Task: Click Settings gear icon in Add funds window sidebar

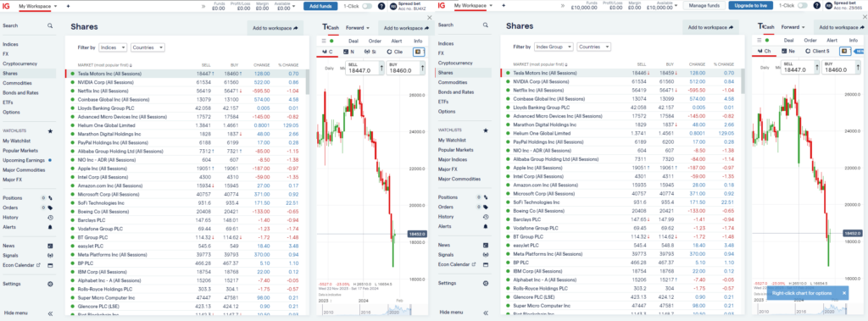Action: pyautogui.click(x=50, y=284)
